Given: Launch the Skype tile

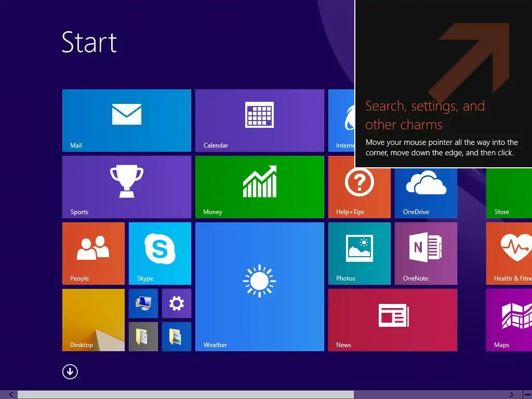Looking at the screenshot, I should coord(160,254).
